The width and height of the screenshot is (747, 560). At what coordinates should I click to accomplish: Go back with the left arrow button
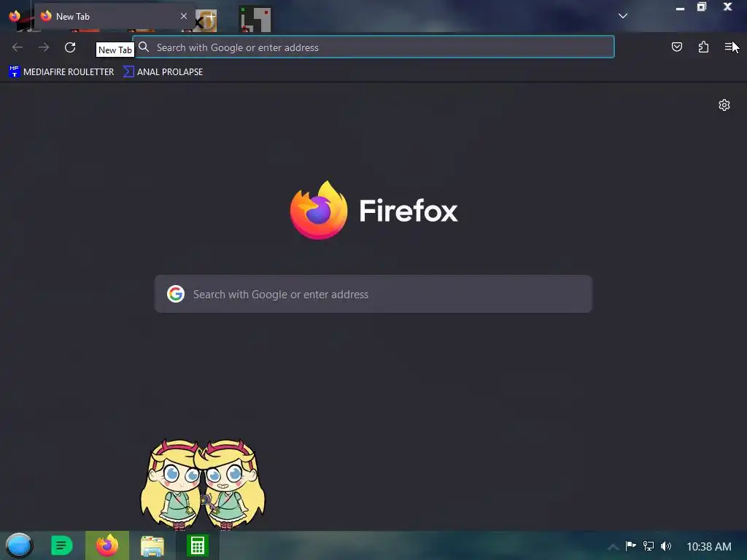pyautogui.click(x=18, y=47)
